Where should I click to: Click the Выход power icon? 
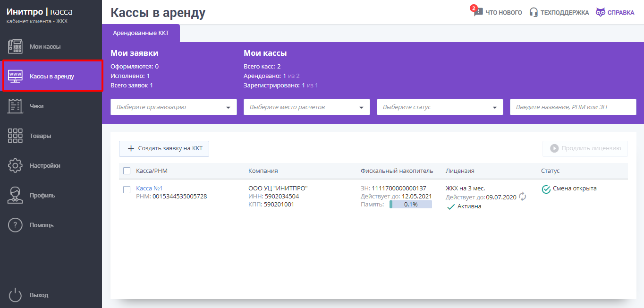point(15,295)
